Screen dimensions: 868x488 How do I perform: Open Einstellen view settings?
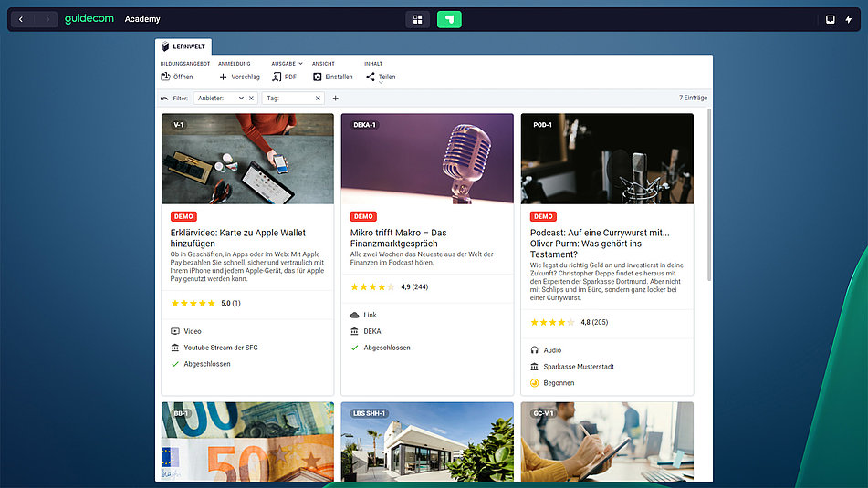pyautogui.click(x=333, y=77)
